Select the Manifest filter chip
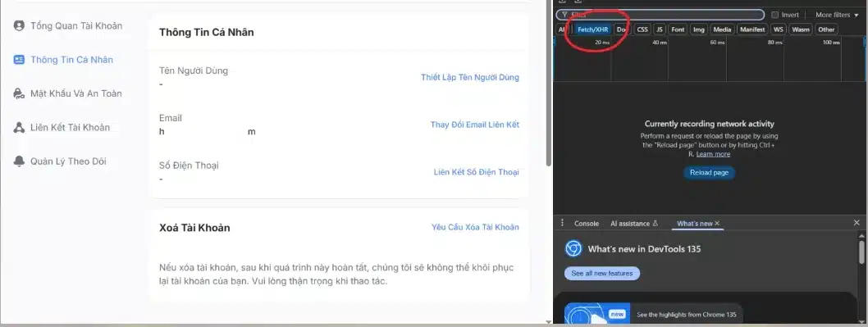 point(752,30)
